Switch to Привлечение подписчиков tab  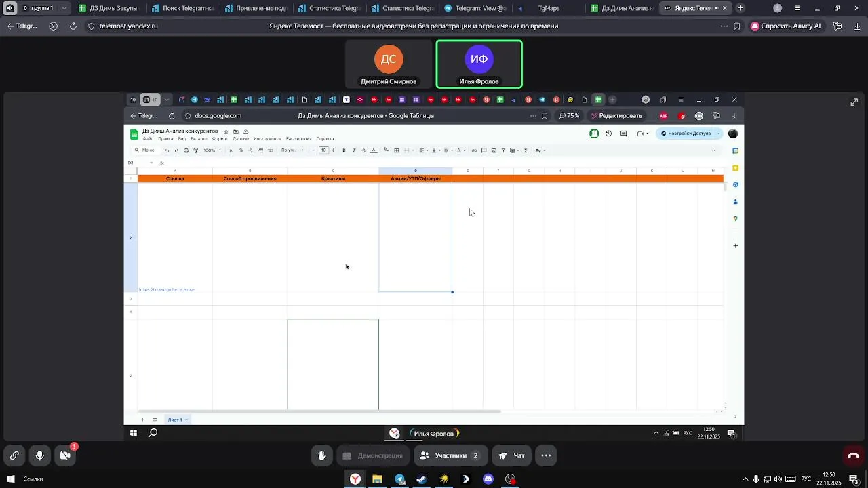(256, 8)
